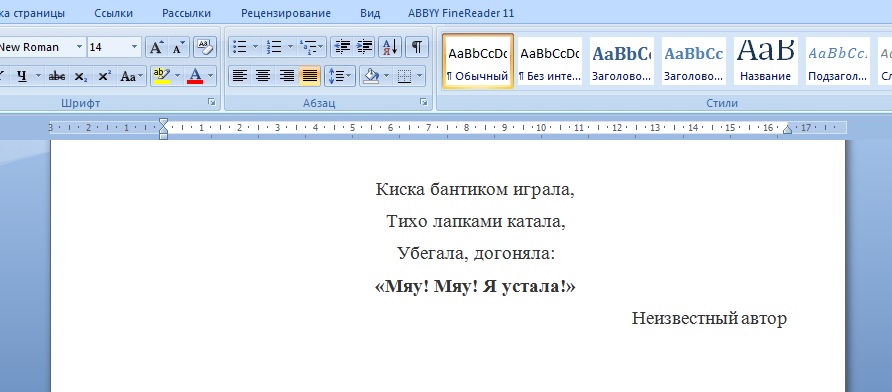The image size is (892, 392).
Task: Toggle justify text alignment
Action: point(309,76)
